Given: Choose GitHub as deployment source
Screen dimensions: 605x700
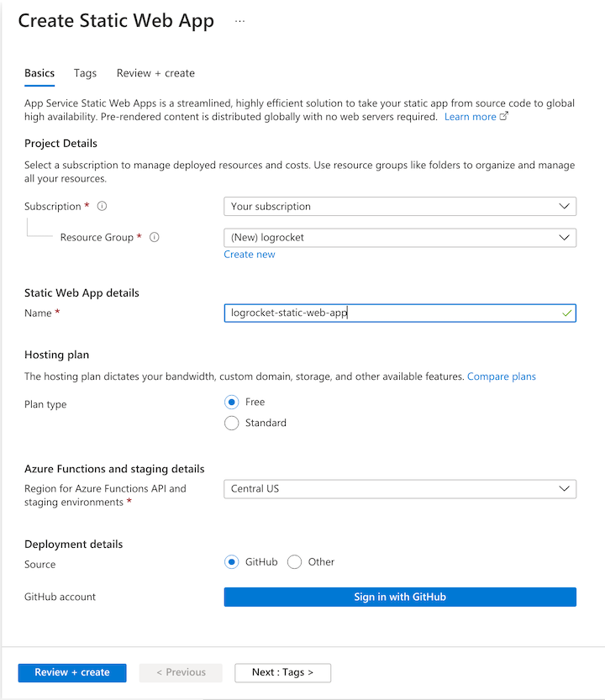Looking at the screenshot, I should click(x=232, y=562).
